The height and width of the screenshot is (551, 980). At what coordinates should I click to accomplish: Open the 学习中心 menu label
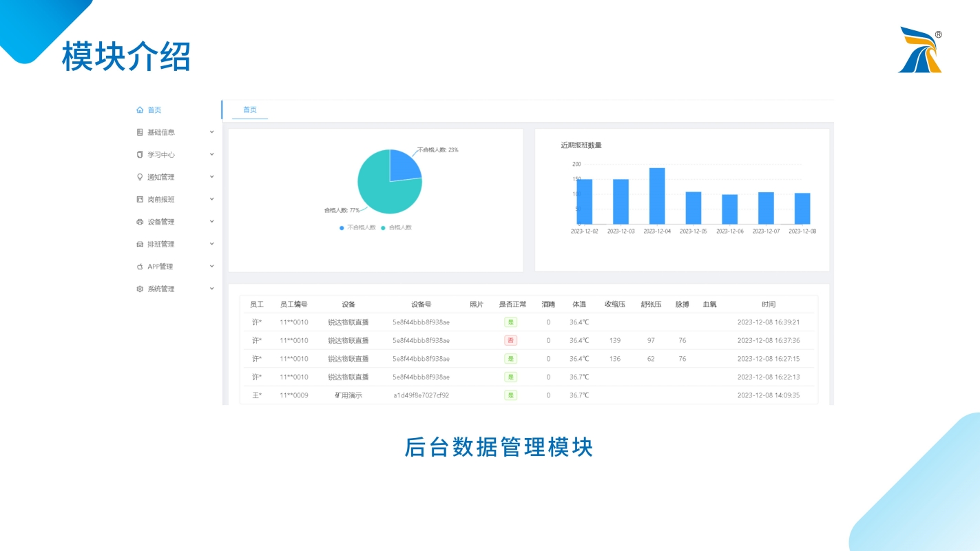point(161,155)
